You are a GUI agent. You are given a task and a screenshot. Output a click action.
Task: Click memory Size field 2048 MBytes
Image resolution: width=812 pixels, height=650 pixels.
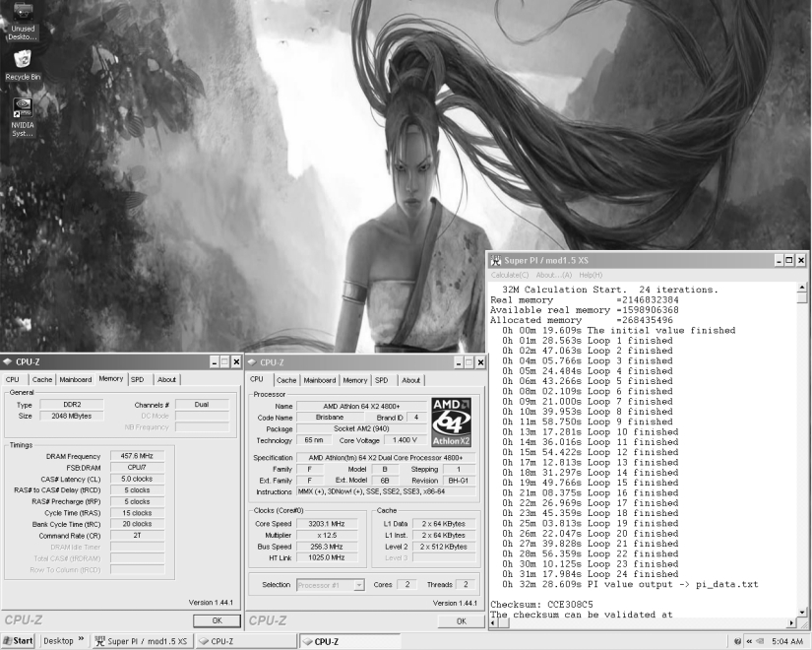point(72,416)
